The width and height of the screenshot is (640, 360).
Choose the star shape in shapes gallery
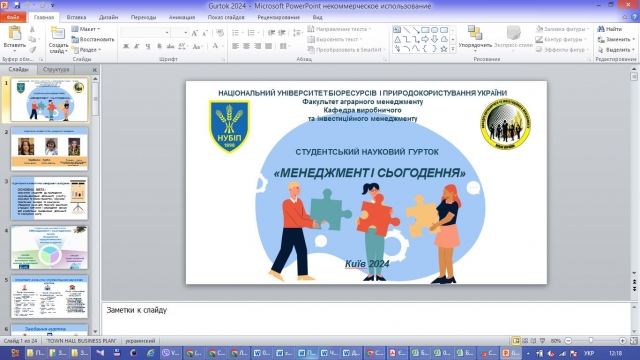[x=444, y=49]
